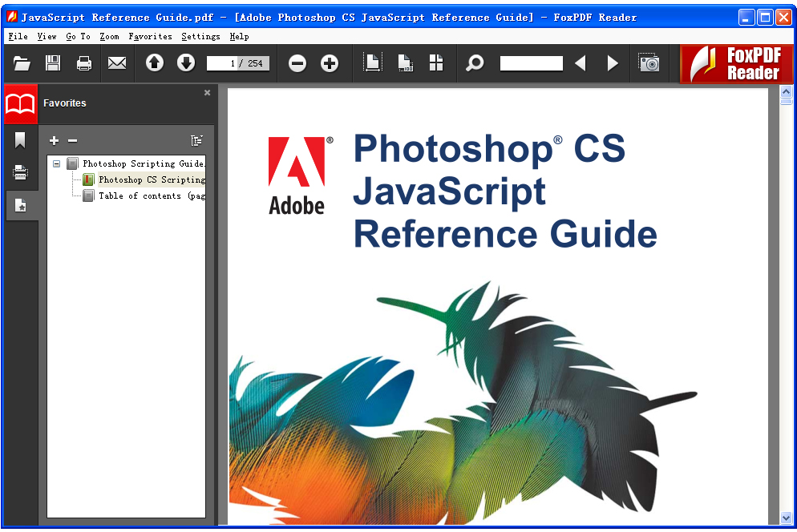The height and width of the screenshot is (532, 797).
Task: Go to the next page with down arrow
Action: pyautogui.click(x=186, y=63)
